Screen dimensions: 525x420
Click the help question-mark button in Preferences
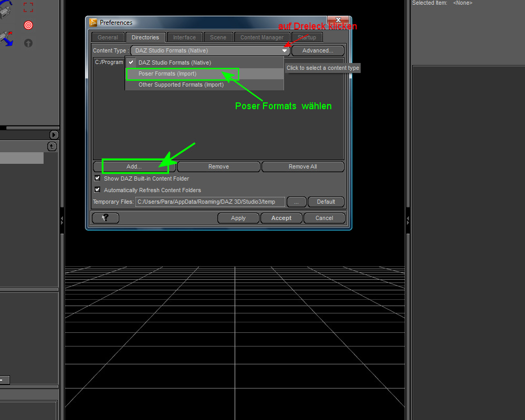point(106,218)
